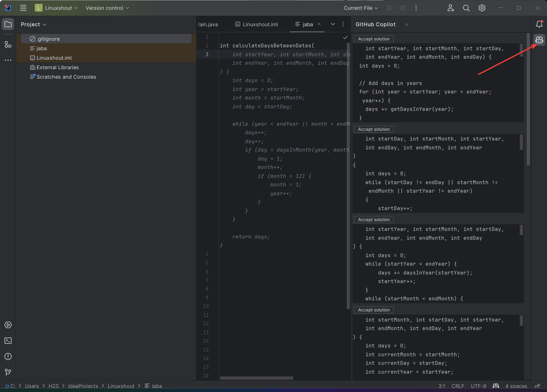Open the Version control menu

point(107,8)
